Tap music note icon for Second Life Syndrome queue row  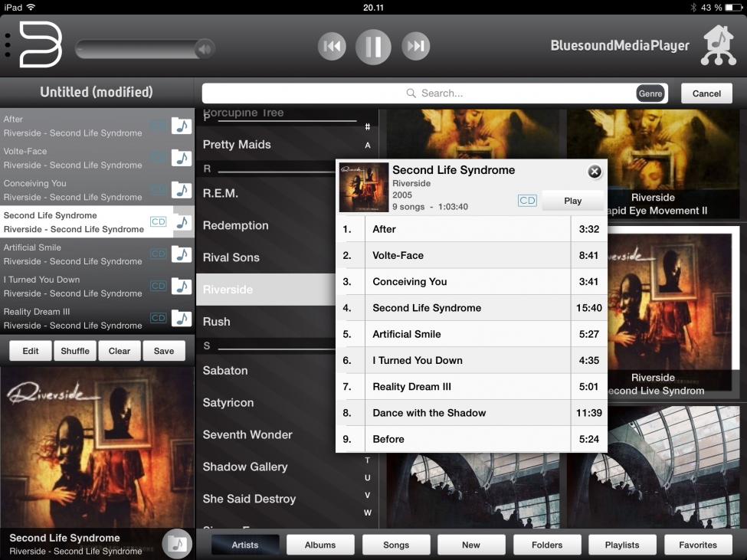click(x=182, y=222)
